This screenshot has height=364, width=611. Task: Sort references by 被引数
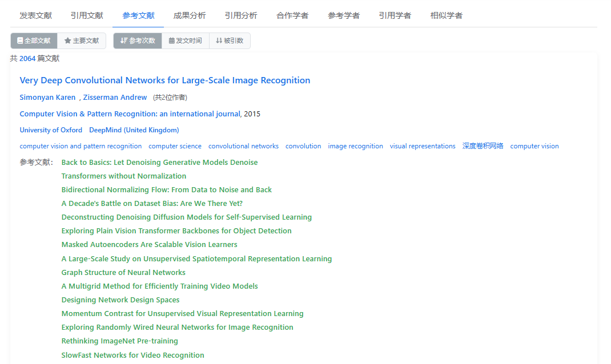point(230,41)
